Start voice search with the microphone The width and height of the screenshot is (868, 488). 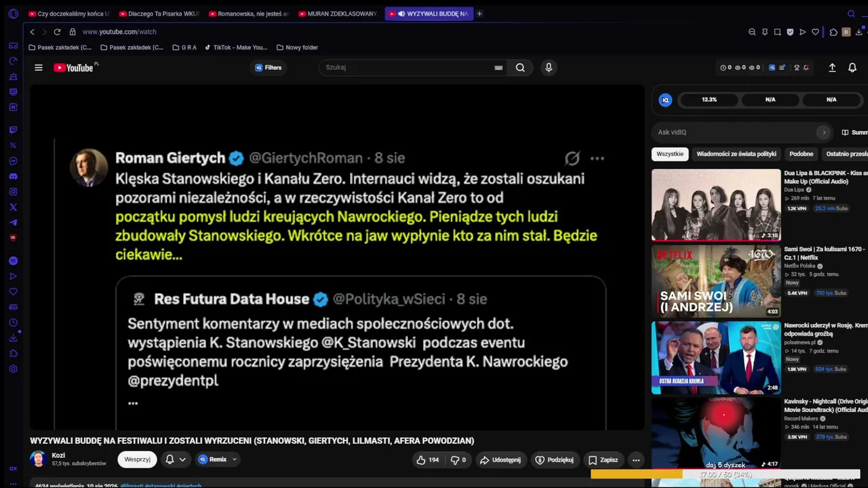click(x=549, y=68)
